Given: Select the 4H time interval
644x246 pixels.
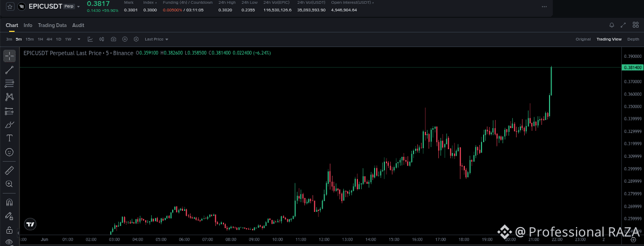Looking at the screenshot, I should pos(49,39).
